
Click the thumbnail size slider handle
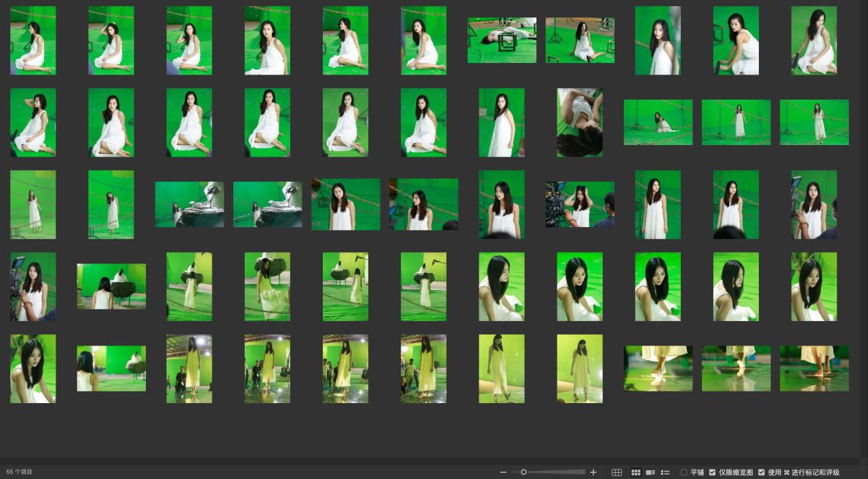coord(524,472)
